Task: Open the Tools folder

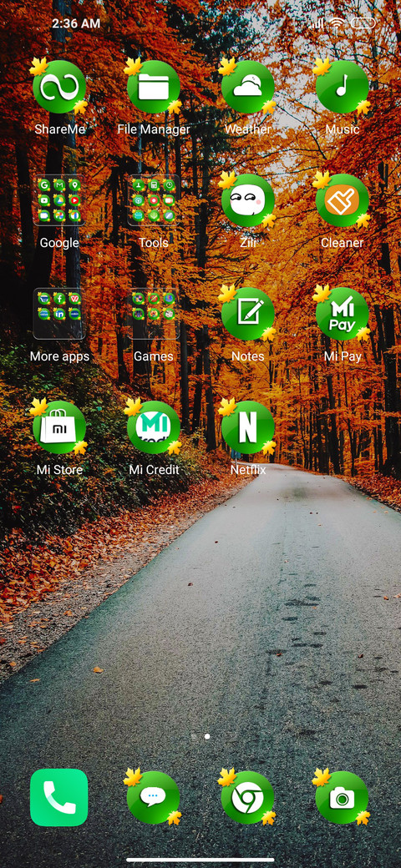Action: click(x=154, y=200)
